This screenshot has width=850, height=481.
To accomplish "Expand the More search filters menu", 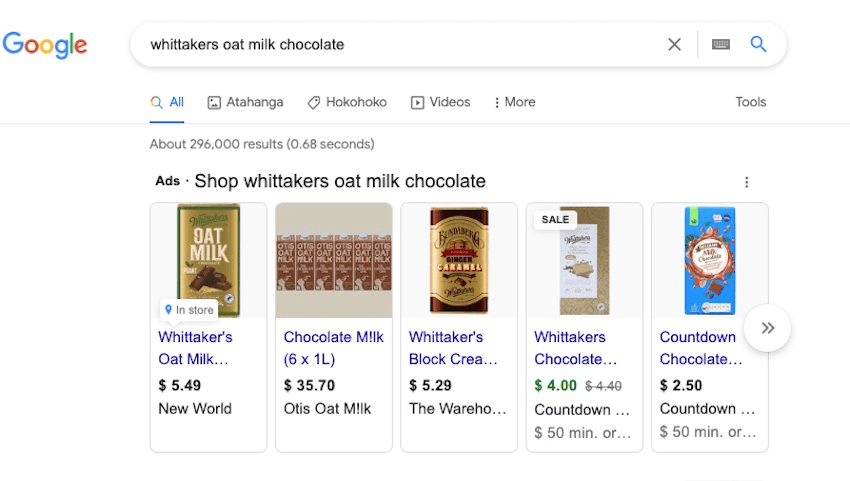I will (x=515, y=102).
